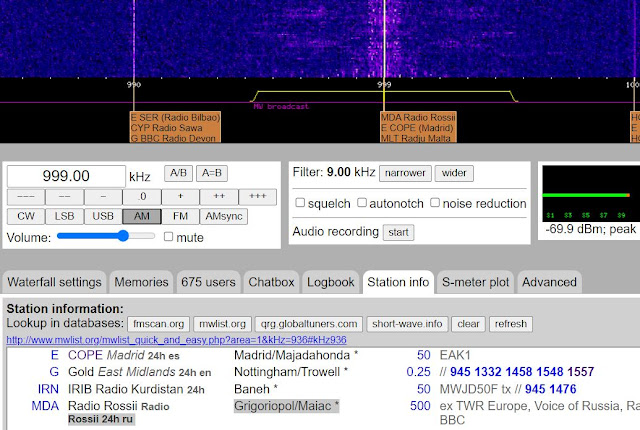Open the Waterfall settings tab
Image resolution: width=640 pixels, height=430 pixels.
54,282
